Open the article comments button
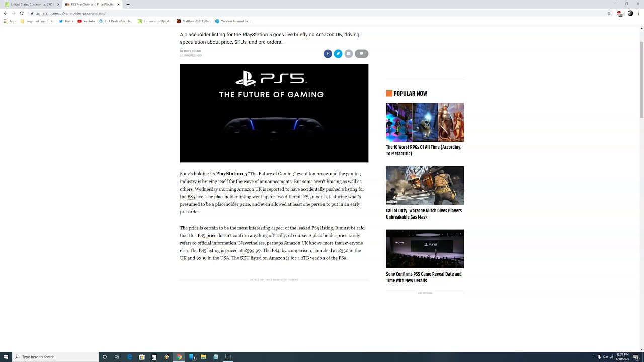Image resolution: width=644 pixels, height=362 pixels. 361,54
